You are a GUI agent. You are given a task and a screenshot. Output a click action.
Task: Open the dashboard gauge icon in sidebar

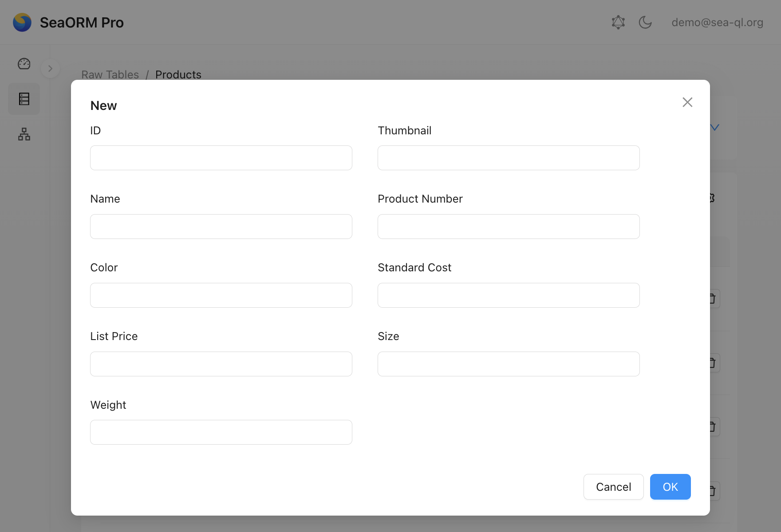point(24,64)
